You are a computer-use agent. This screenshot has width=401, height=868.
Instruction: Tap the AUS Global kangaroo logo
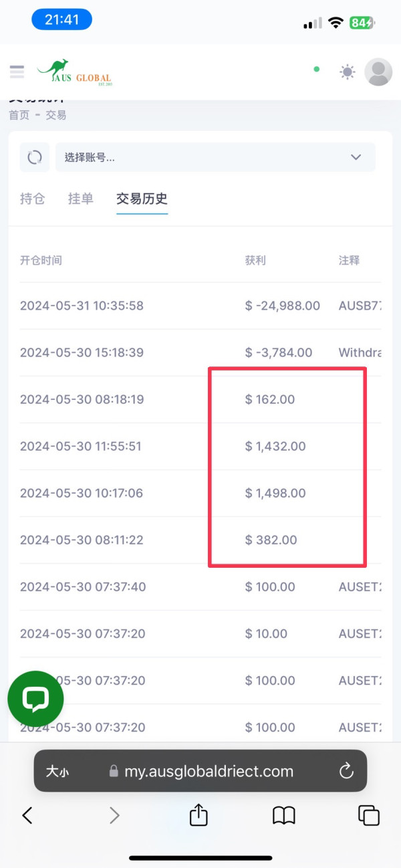pos(74,72)
